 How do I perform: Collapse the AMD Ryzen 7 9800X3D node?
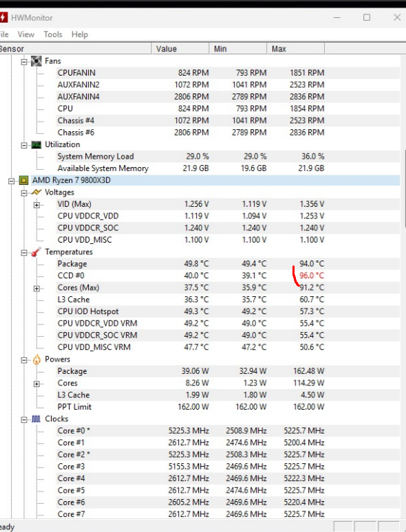tap(11, 181)
